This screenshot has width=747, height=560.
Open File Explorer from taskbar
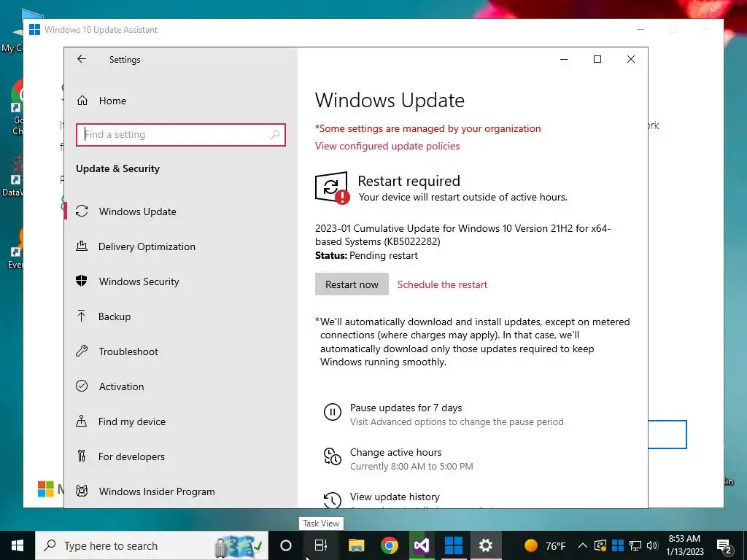coord(356,545)
